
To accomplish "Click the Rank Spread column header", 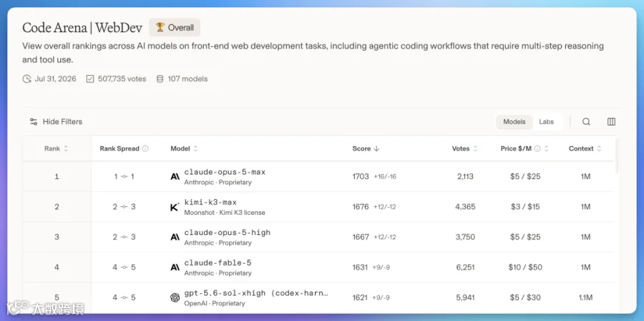I will (119, 149).
